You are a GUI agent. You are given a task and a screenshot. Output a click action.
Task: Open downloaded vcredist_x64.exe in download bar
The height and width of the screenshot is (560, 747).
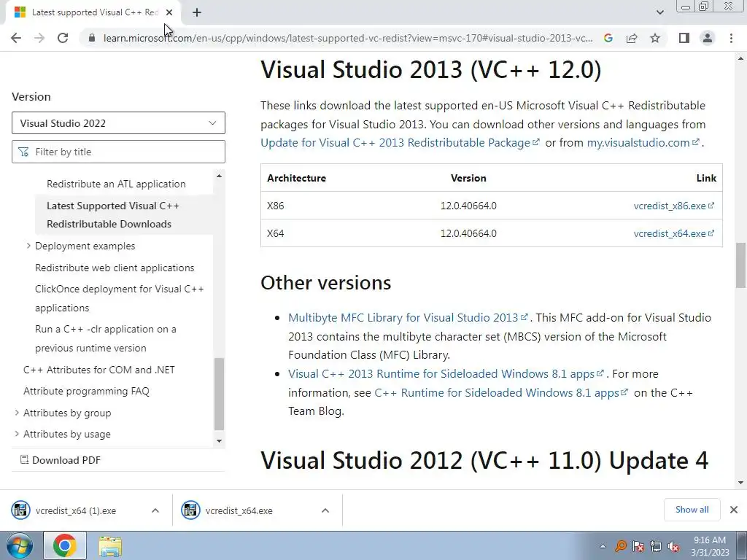(x=239, y=510)
